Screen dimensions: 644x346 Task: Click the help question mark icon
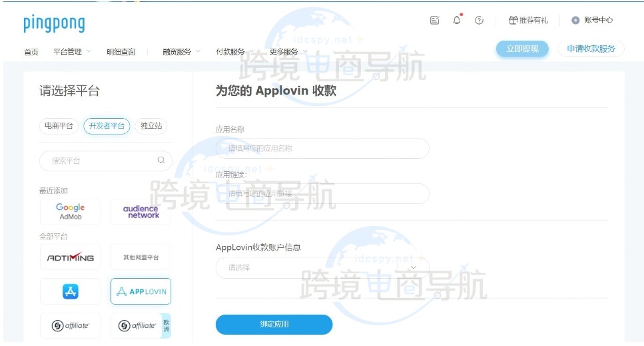[x=479, y=20]
